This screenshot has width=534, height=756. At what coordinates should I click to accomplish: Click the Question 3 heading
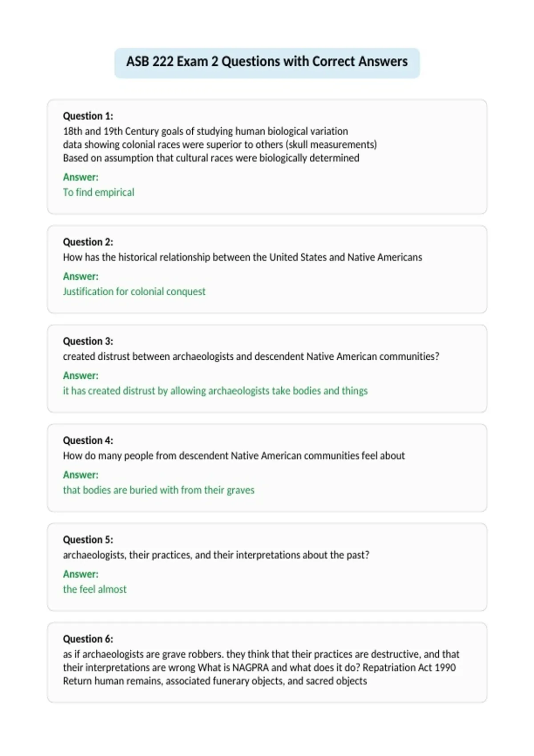pyautogui.click(x=88, y=341)
